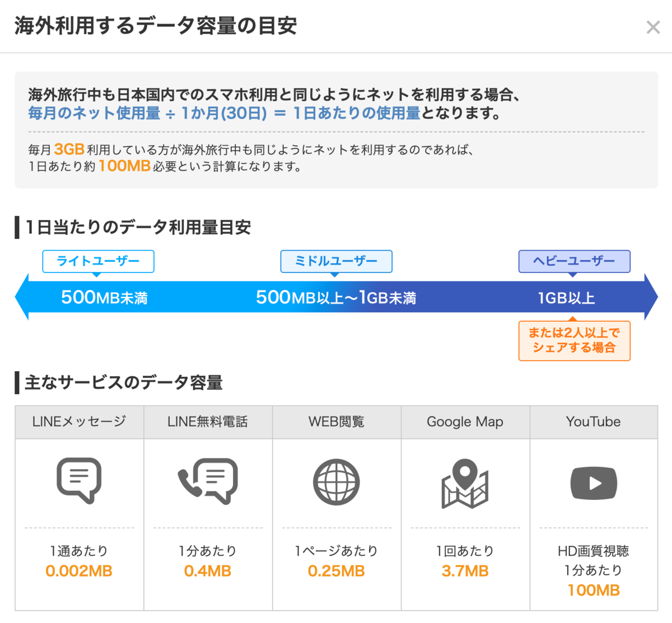The image size is (672, 623).
Task: Click the WEB browsing globe icon
Action: (x=336, y=482)
